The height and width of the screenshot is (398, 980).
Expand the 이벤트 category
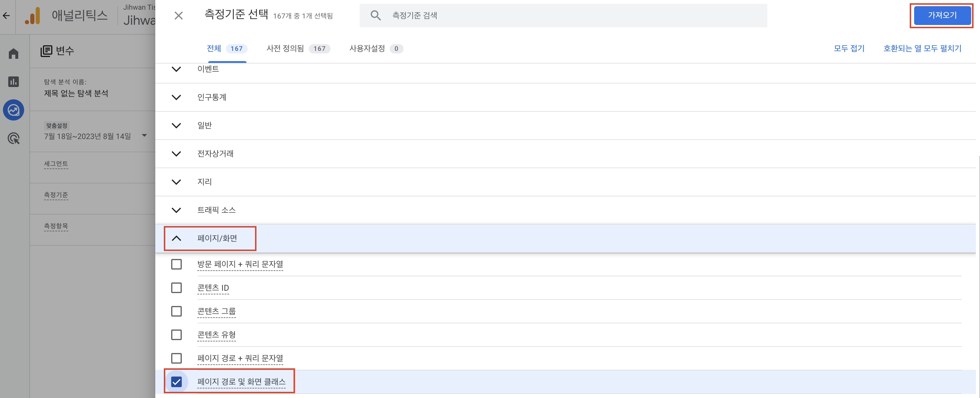pyautogui.click(x=176, y=69)
